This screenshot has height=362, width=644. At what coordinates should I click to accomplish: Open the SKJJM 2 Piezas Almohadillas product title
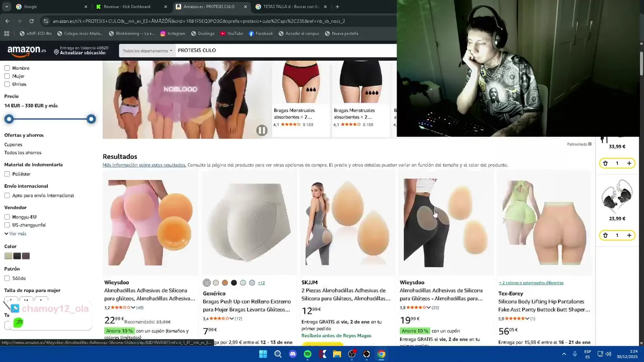click(x=346, y=295)
